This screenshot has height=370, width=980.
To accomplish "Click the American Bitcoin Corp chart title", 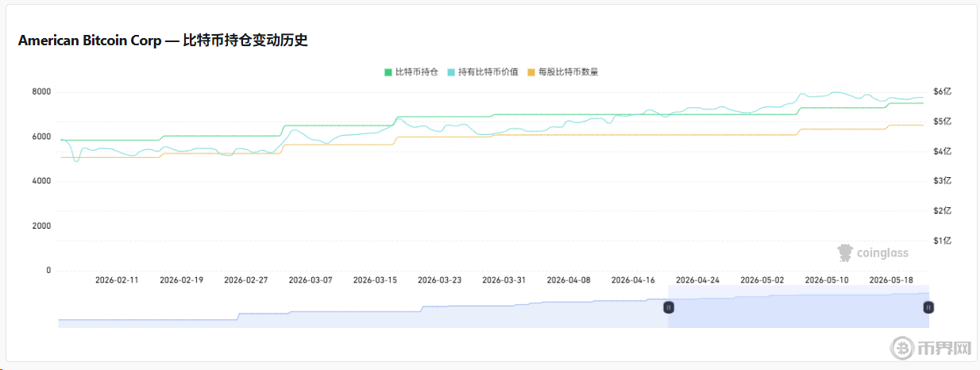I will coord(163,40).
